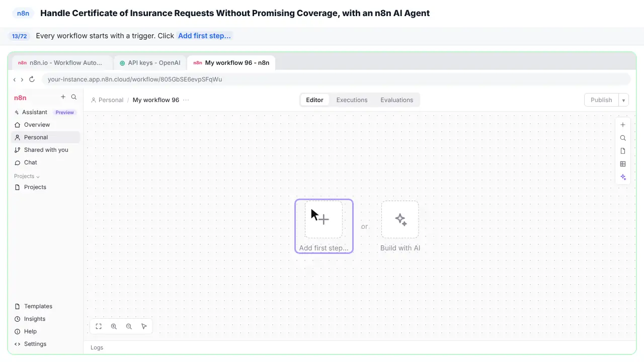Viewport: 644px width, 362px height.
Task: Open the AI sparkle icon on the right toolbar
Action: tap(623, 177)
